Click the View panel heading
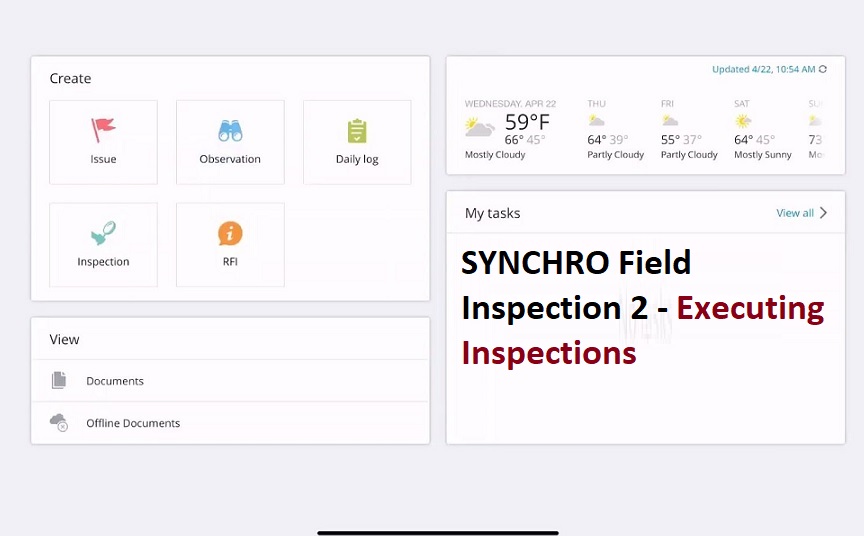864x536 pixels. [x=64, y=339]
